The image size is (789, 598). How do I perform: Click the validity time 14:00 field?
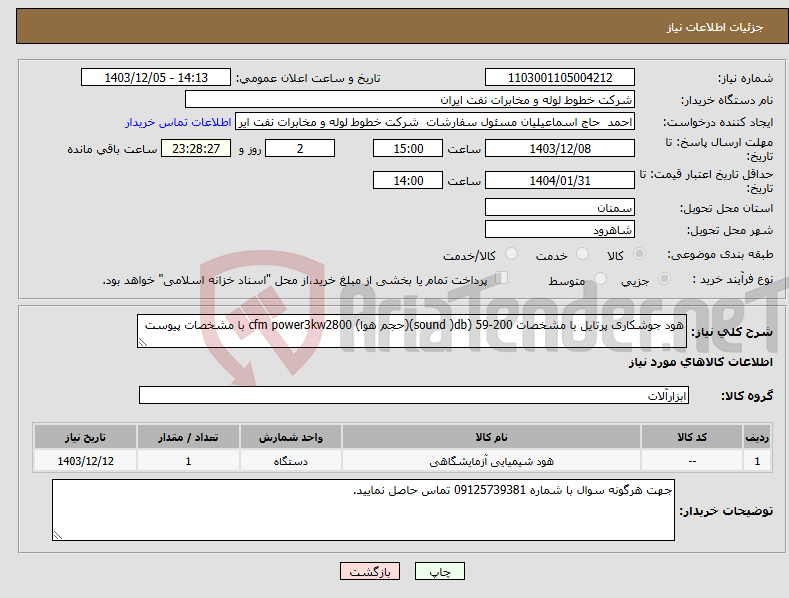408,180
